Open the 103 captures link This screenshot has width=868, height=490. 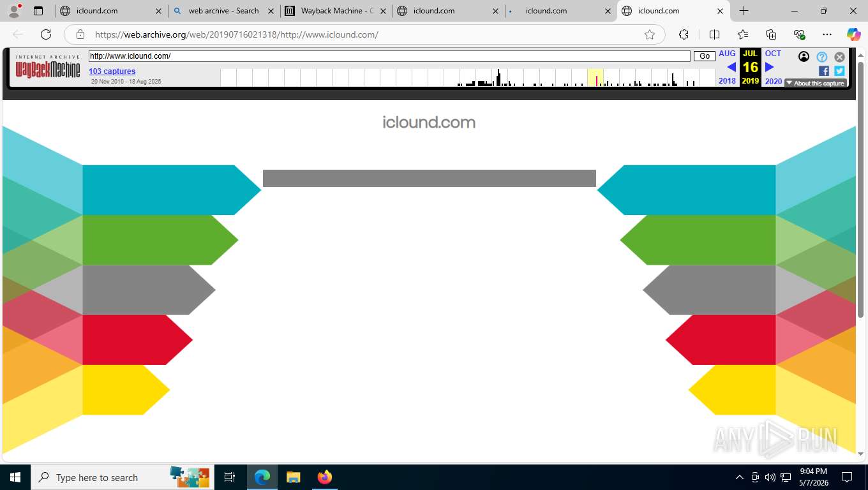pyautogui.click(x=112, y=71)
